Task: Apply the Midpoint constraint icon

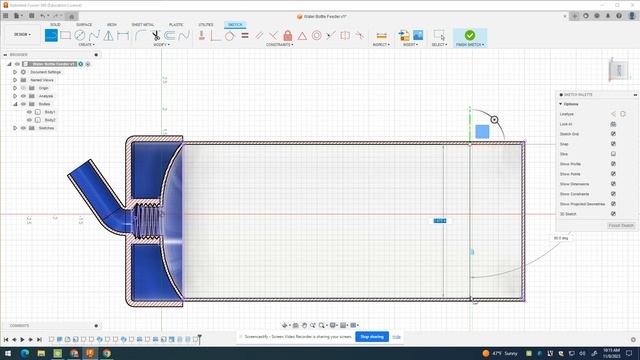Action: [331, 36]
